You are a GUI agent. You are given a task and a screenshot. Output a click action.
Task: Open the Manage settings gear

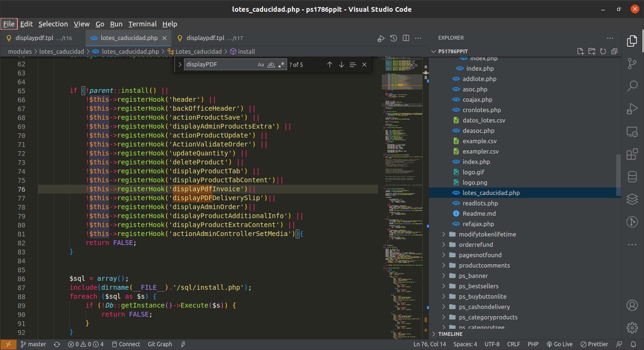click(632, 327)
